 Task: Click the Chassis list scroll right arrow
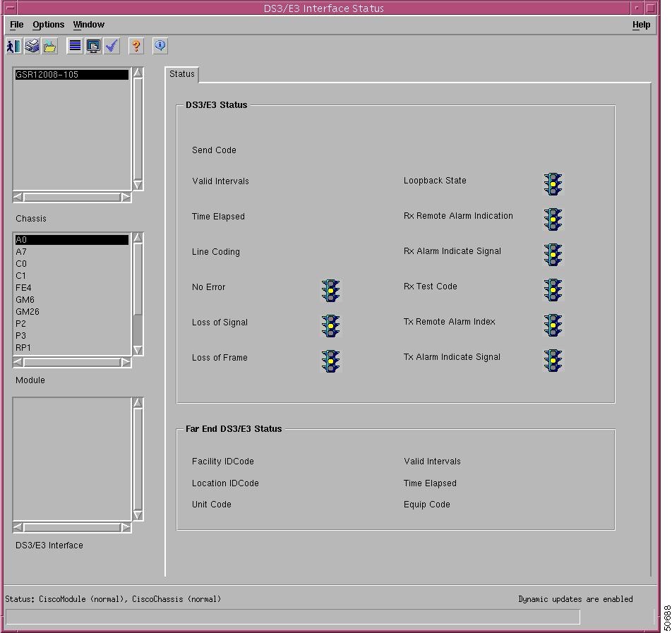(x=126, y=197)
